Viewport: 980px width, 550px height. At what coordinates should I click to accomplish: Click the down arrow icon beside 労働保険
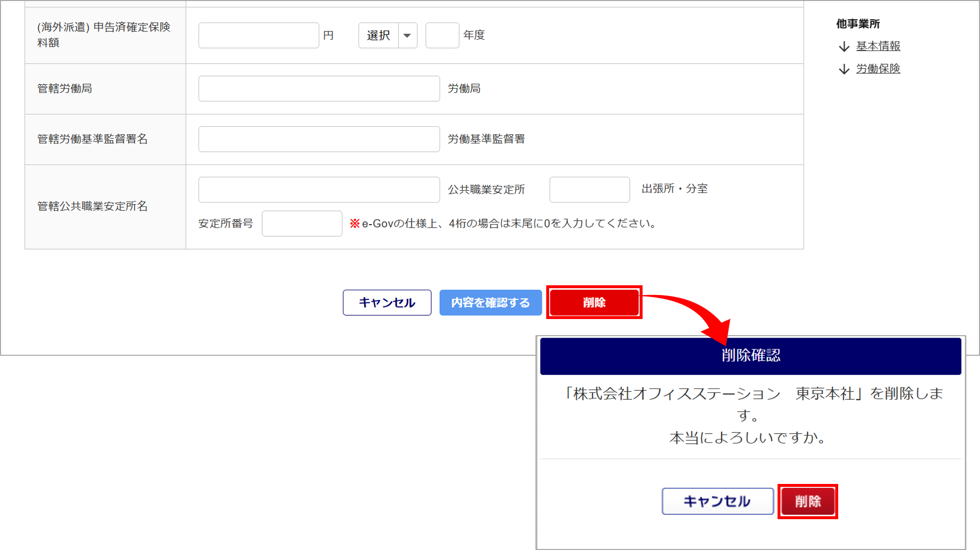844,69
